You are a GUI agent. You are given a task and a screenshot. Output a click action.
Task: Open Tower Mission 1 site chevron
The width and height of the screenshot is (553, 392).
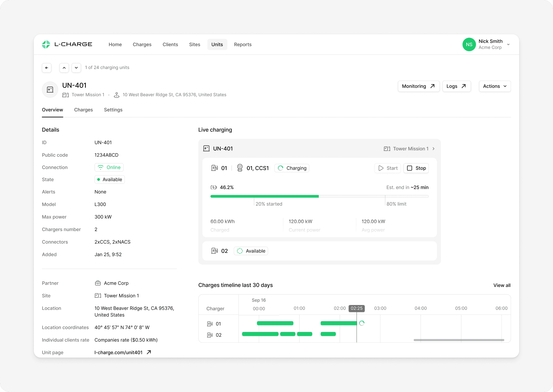click(434, 149)
